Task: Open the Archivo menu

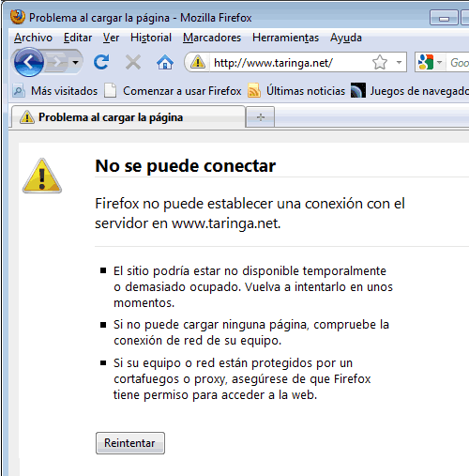Action: click(x=33, y=38)
